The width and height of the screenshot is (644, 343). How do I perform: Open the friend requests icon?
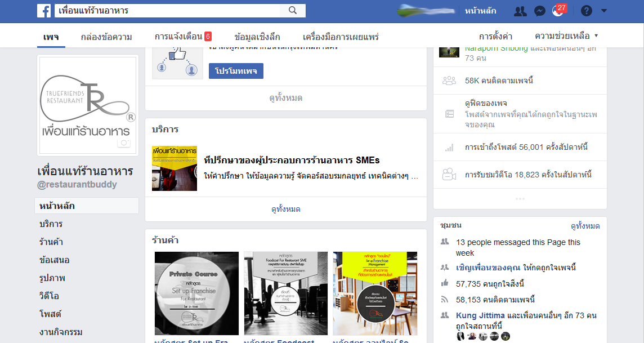pos(520,11)
